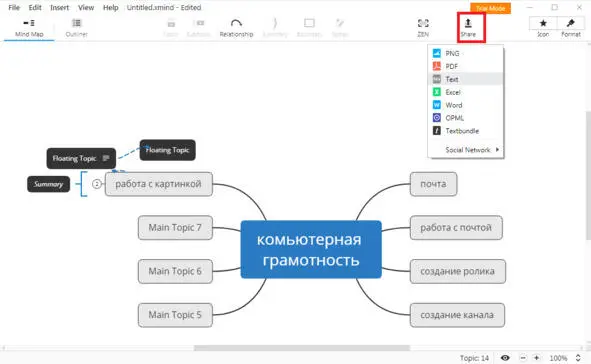Open the File menu
This screenshot has width=591, height=364.
pos(14,8)
